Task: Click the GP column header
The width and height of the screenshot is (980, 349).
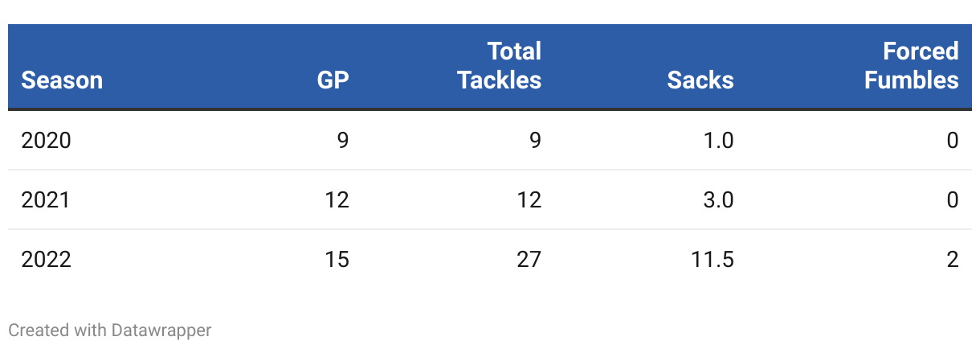Action: click(x=333, y=80)
